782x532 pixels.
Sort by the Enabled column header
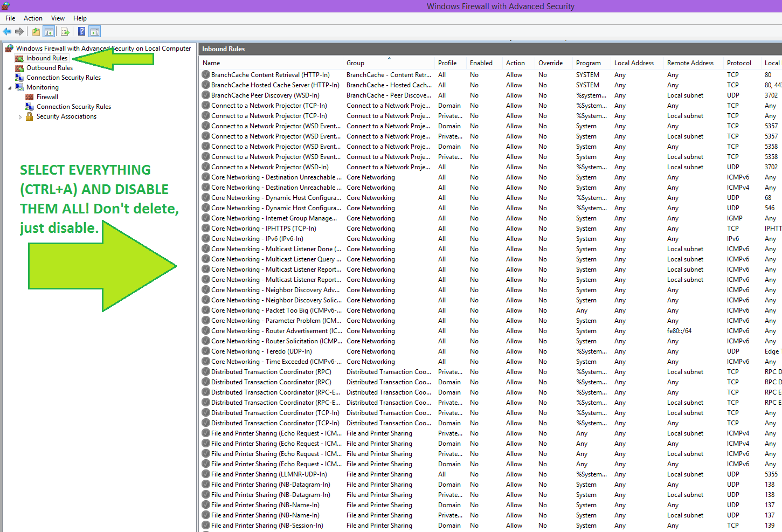click(484, 63)
